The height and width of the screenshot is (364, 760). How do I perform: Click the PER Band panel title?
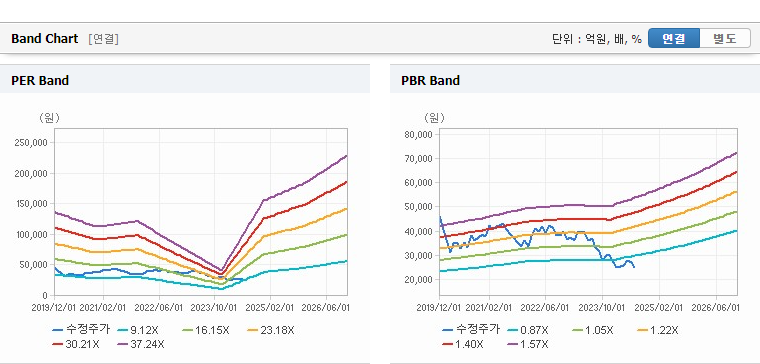[40, 80]
